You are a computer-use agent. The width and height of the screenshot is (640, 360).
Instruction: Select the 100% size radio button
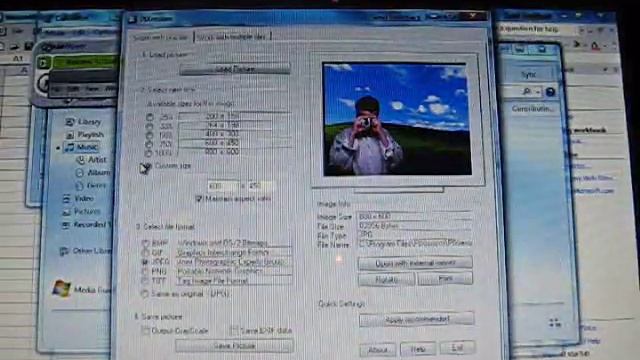click(x=148, y=153)
